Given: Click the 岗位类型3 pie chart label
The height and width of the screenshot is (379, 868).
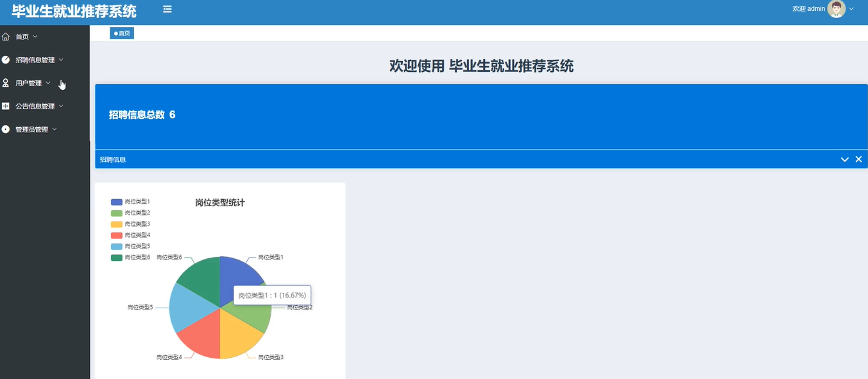Looking at the screenshot, I should click(271, 357).
